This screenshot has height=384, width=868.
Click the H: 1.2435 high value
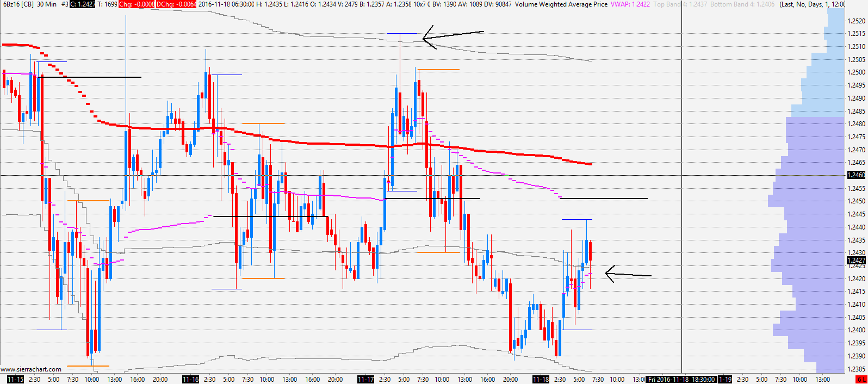tap(270, 4)
